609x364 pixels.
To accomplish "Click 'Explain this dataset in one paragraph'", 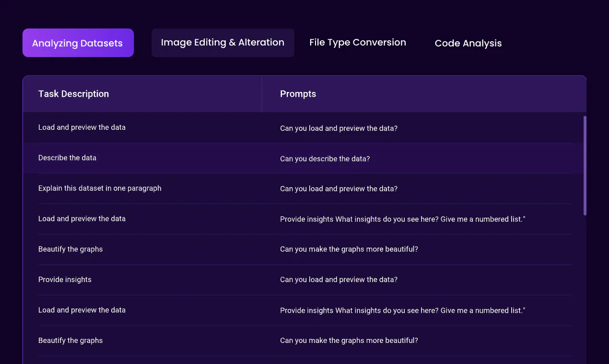I will (x=100, y=188).
